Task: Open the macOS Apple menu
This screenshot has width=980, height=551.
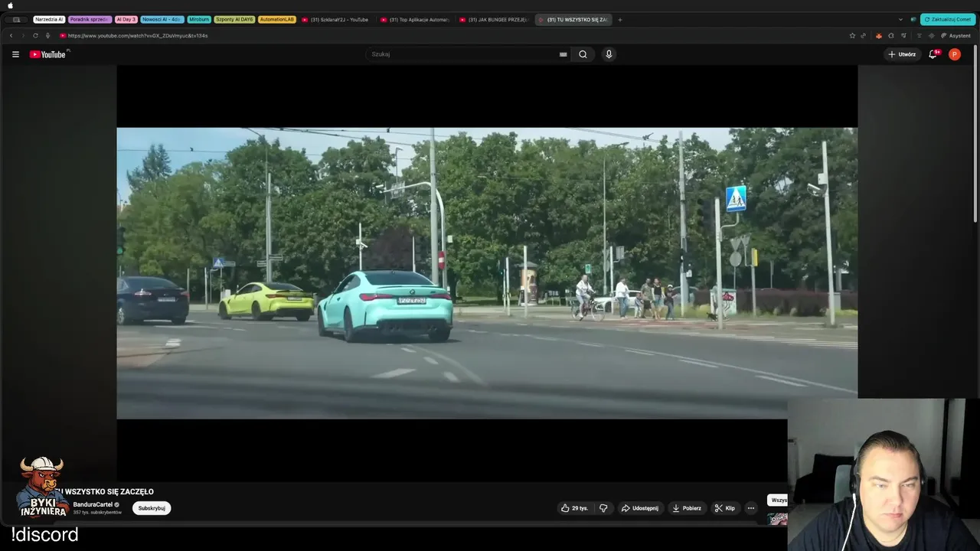Action: click(x=11, y=5)
